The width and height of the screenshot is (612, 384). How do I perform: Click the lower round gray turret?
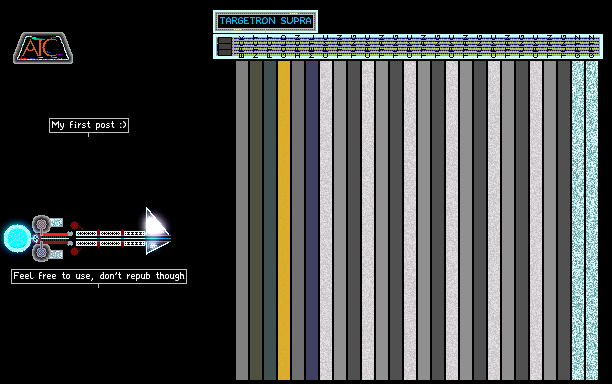point(41,252)
